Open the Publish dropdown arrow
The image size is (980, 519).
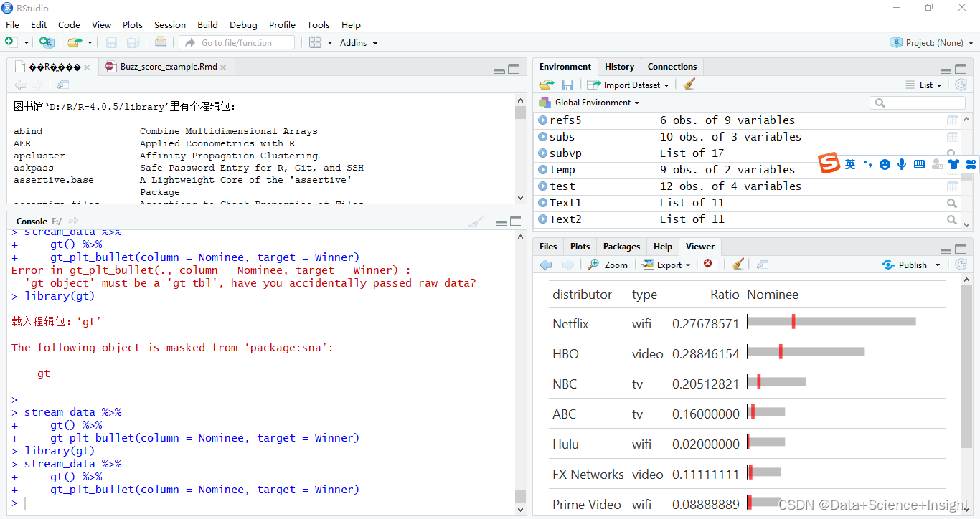[x=937, y=265]
